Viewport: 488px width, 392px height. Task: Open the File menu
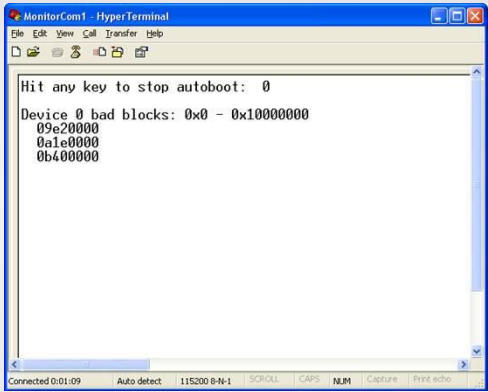click(x=17, y=34)
